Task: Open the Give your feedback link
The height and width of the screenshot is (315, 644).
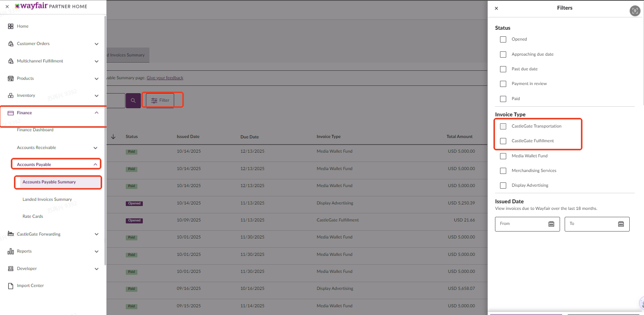Action: [x=165, y=78]
